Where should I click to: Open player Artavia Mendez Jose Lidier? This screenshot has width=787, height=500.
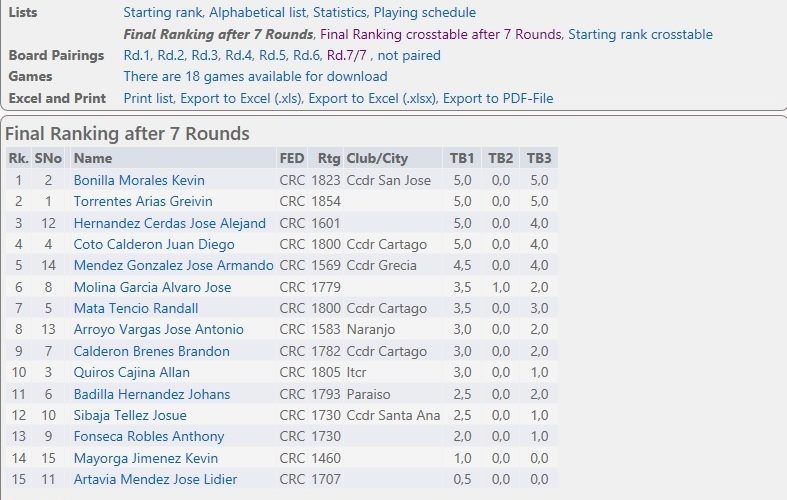click(x=155, y=480)
